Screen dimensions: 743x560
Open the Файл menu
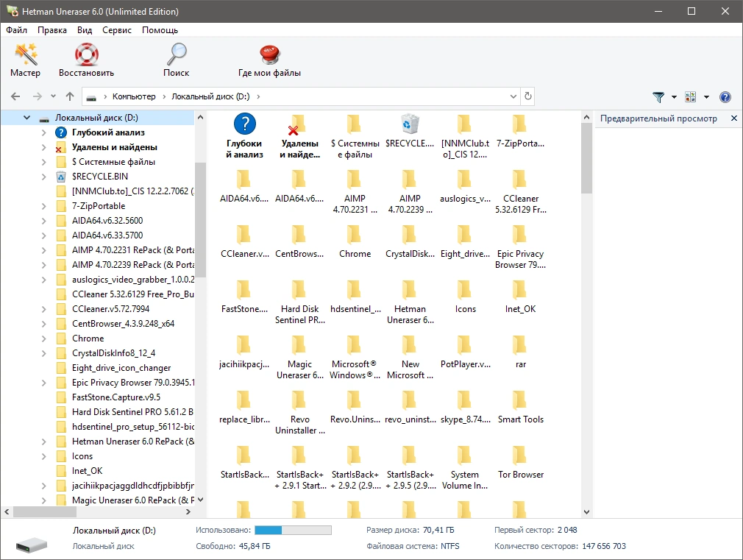click(x=17, y=30)
